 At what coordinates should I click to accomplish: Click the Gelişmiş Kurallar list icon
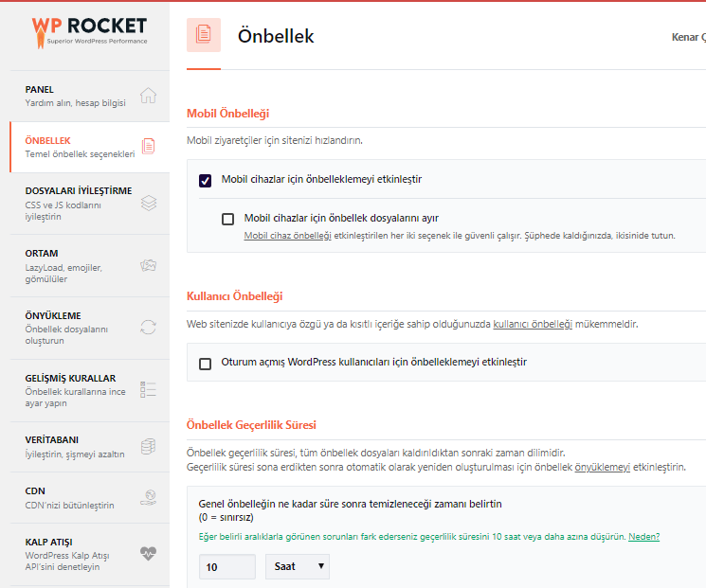point(148,389)
